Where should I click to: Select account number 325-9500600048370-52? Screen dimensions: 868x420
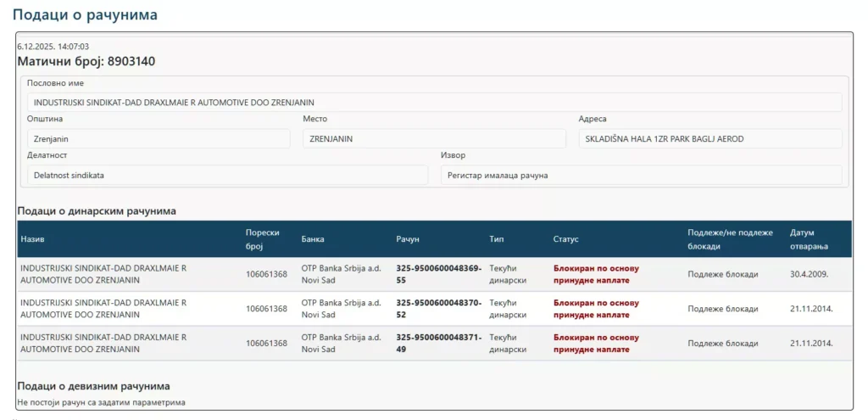click(439, 309)
